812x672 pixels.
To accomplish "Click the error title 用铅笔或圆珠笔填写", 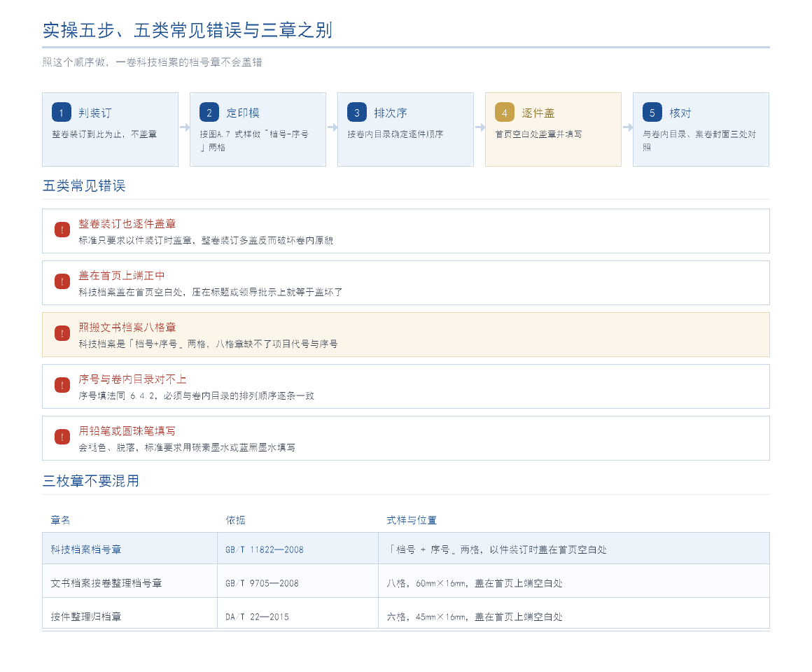I will (127, 430).
